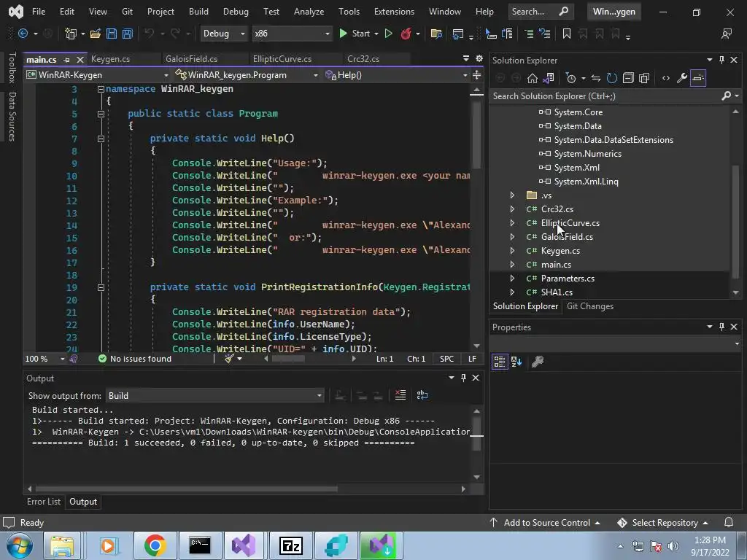Open Chrome from the Windows taskbar
This screenshot has height=560, width=747.
pyautogui.click(x=155, y=545)
